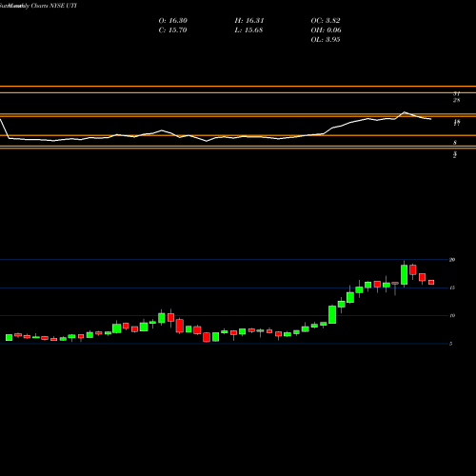The height and width of the screenshot is (476, 476).
Task: Click the '5' price axis label
Action: click(450, 344)
